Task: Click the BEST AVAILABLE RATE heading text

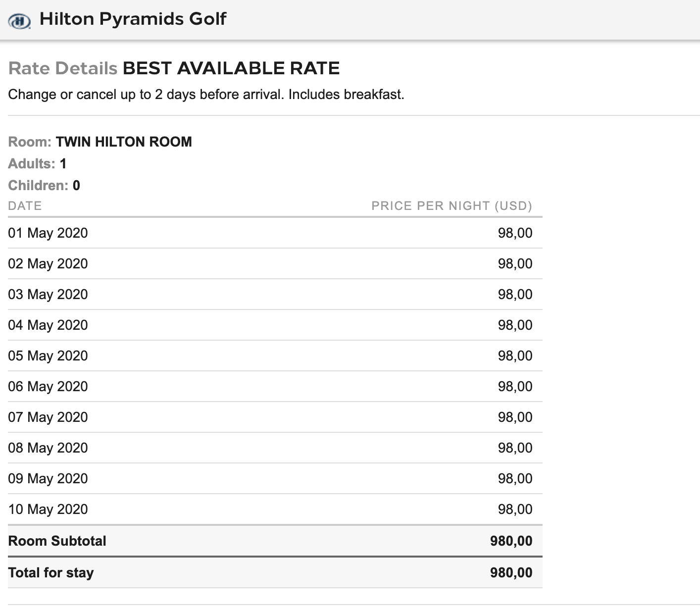Action: pyautogui.click(x=231, y=68)
